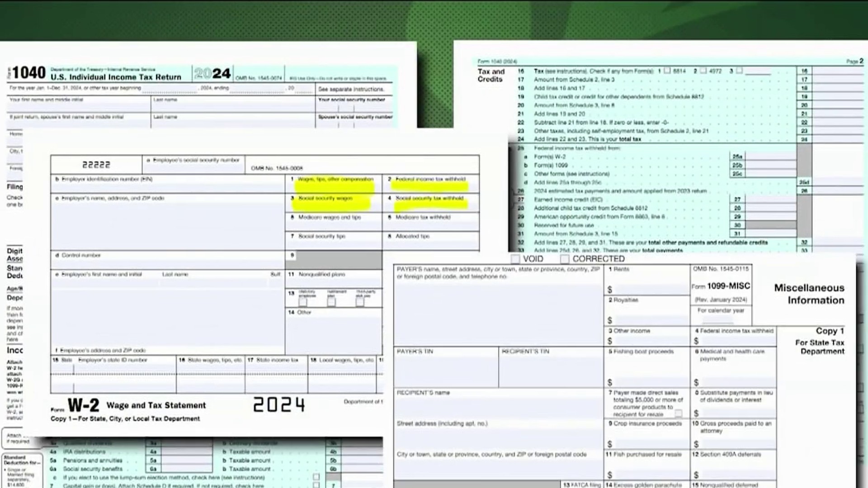Click the RECIPIENT'S name field
Viewport: 868px width, 488px height.
pyautogui.click(x=498, y=404)
